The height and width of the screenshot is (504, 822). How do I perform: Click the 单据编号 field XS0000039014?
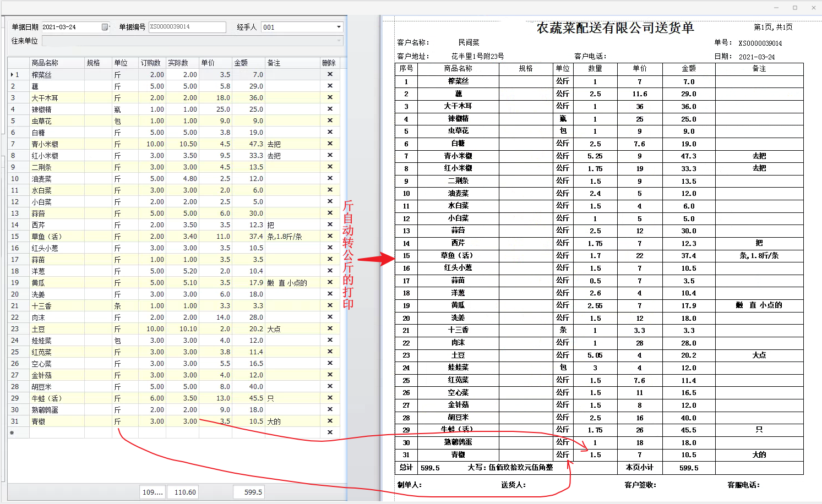pos(187,27)
